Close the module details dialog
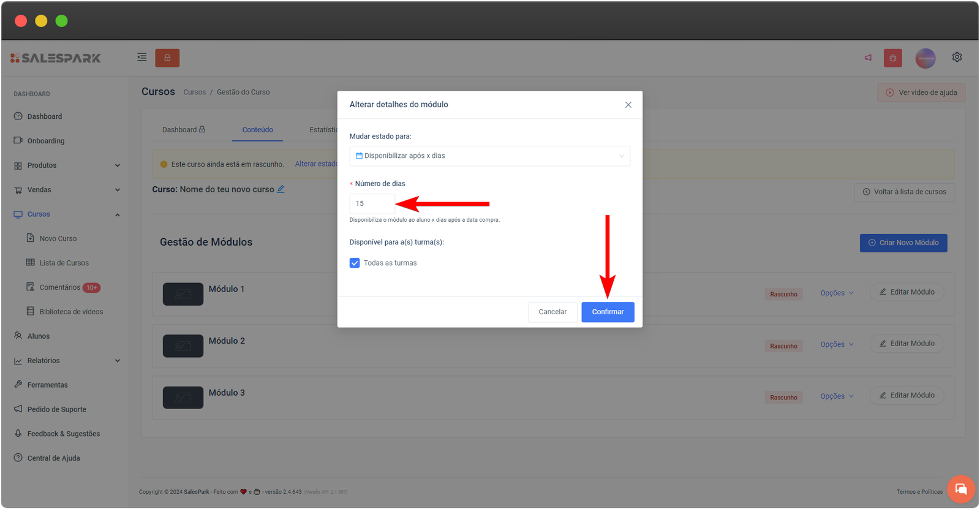This screenshot has height=509, width=980. [628, 105]
